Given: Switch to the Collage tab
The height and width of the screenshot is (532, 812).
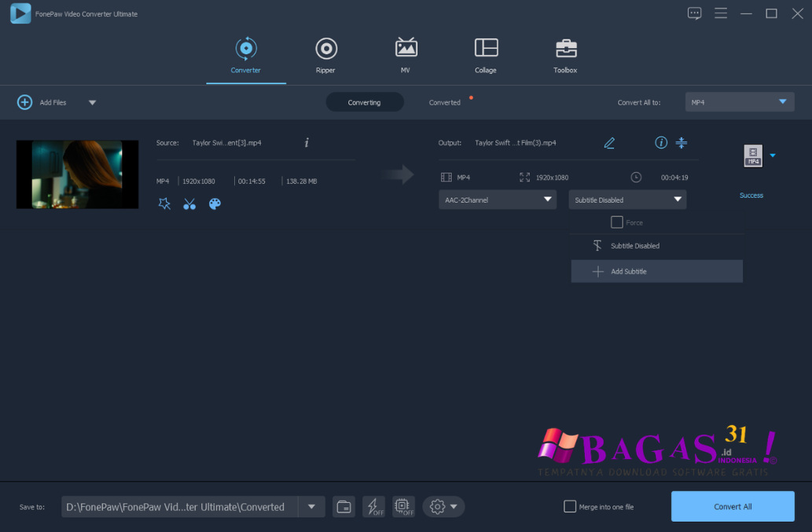Looking at the screenshot, I should click(x=486, y=55).
